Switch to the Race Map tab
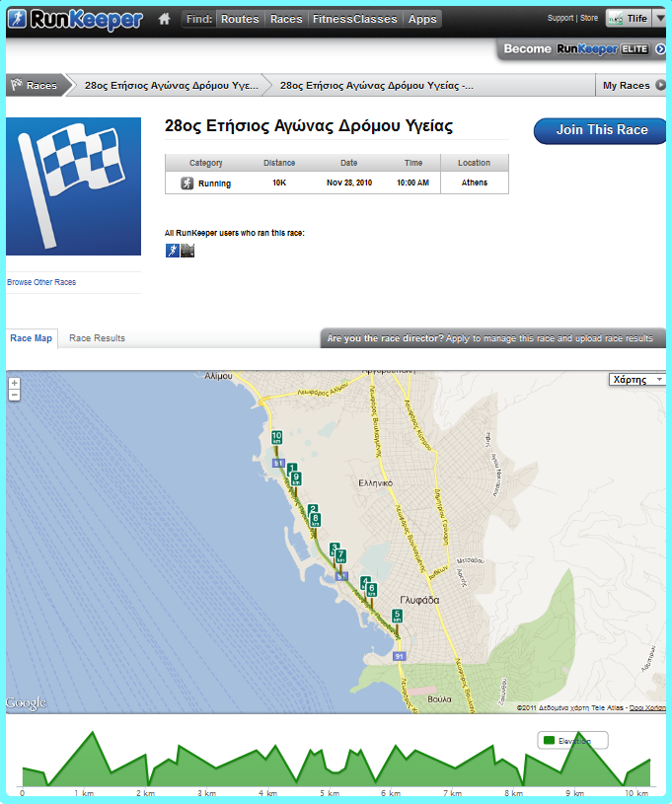Viewport: 672px width, 804px height. (x=32, y=338)
